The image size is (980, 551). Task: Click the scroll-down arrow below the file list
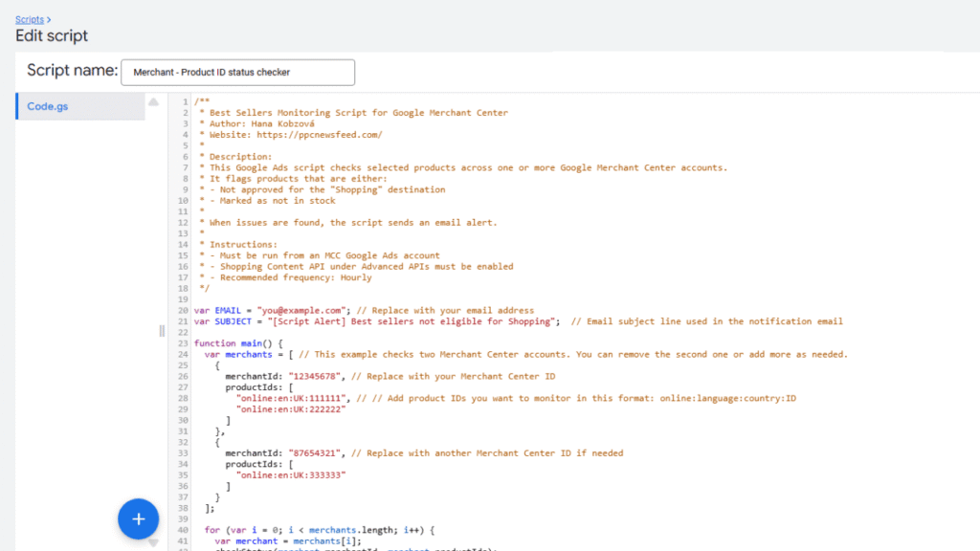click(x=152, y=541)
